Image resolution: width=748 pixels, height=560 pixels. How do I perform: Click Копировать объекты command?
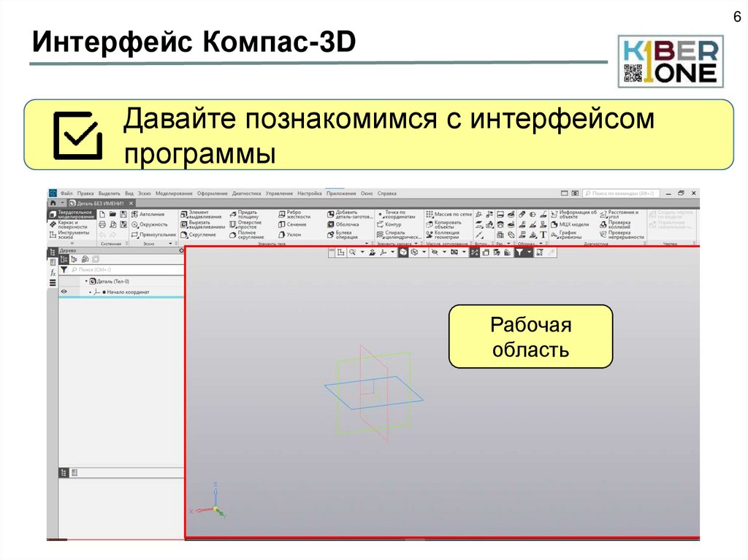point(443,225)
